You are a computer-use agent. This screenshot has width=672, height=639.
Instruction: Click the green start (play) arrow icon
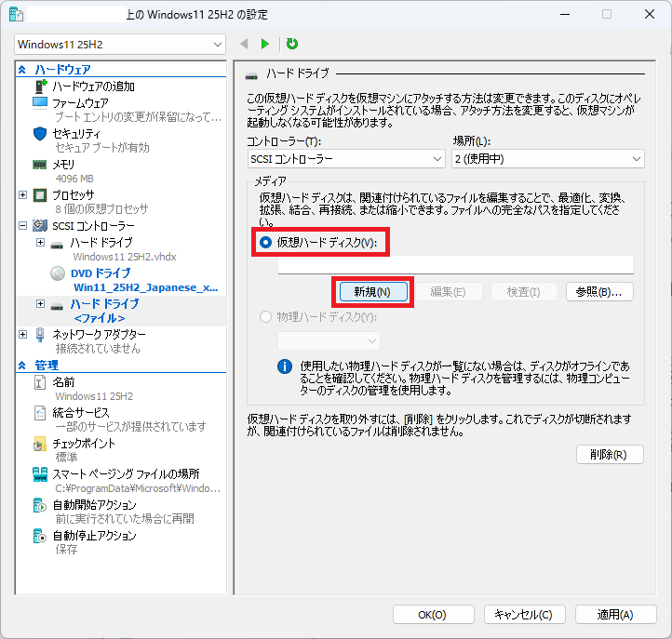[x=265, y=44]
